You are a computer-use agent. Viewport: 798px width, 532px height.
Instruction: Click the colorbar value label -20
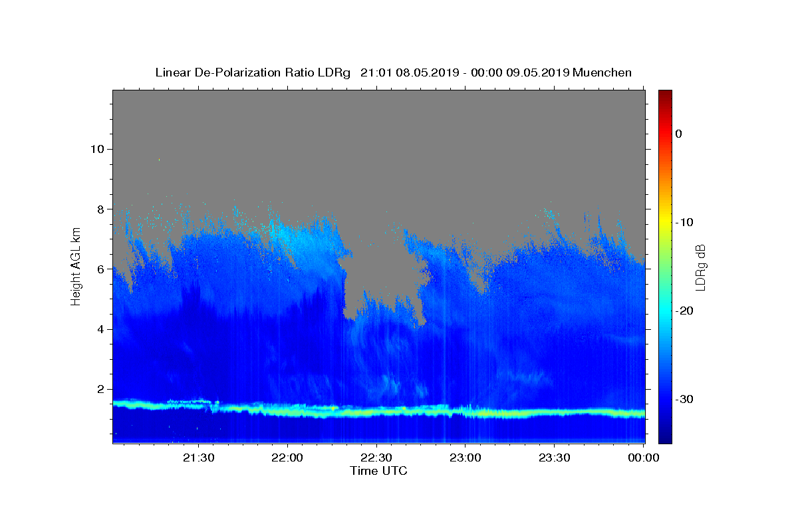coord(684,311)
